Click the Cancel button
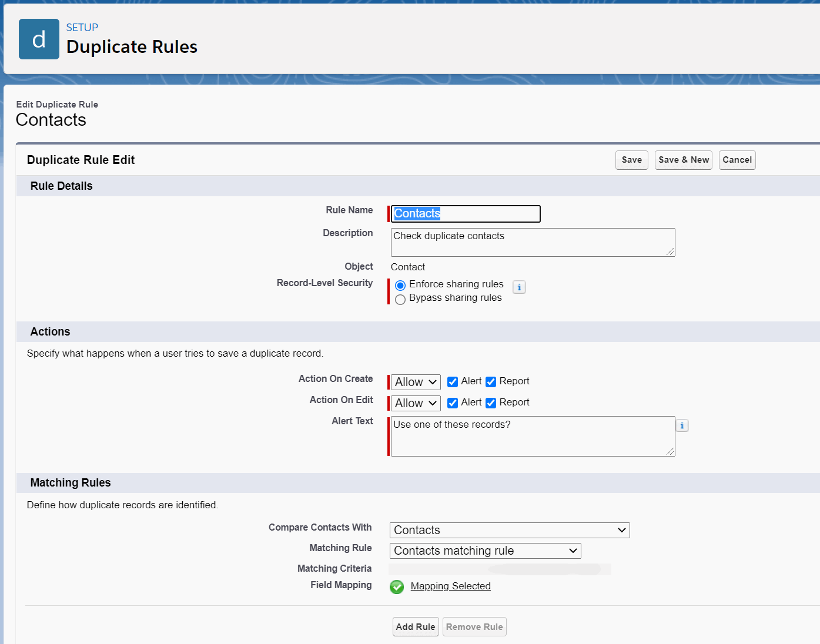Image resolution: width=820 pixels, height=644 pixels. click(737, 160)
